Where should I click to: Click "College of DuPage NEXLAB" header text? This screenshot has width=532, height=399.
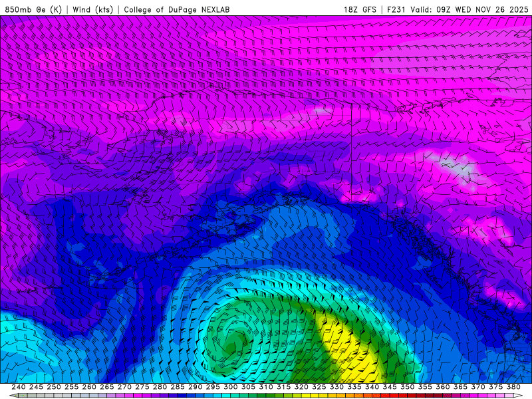tap(177, 9)
